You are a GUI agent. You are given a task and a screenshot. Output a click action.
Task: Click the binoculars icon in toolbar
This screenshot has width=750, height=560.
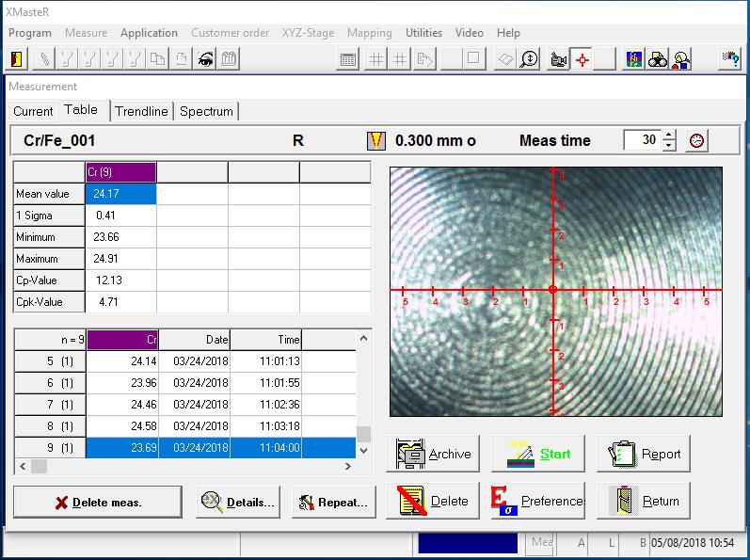[x=658, y=59]
